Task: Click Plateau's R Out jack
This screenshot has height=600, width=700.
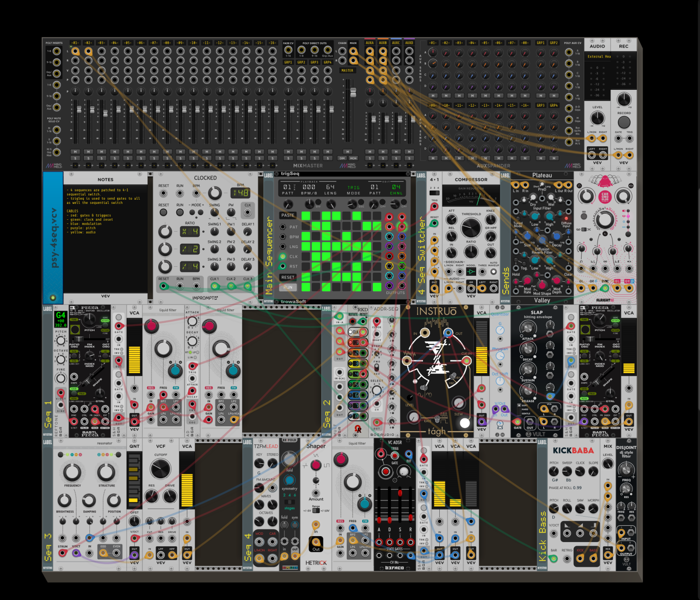Action: (x=569, y=185)
